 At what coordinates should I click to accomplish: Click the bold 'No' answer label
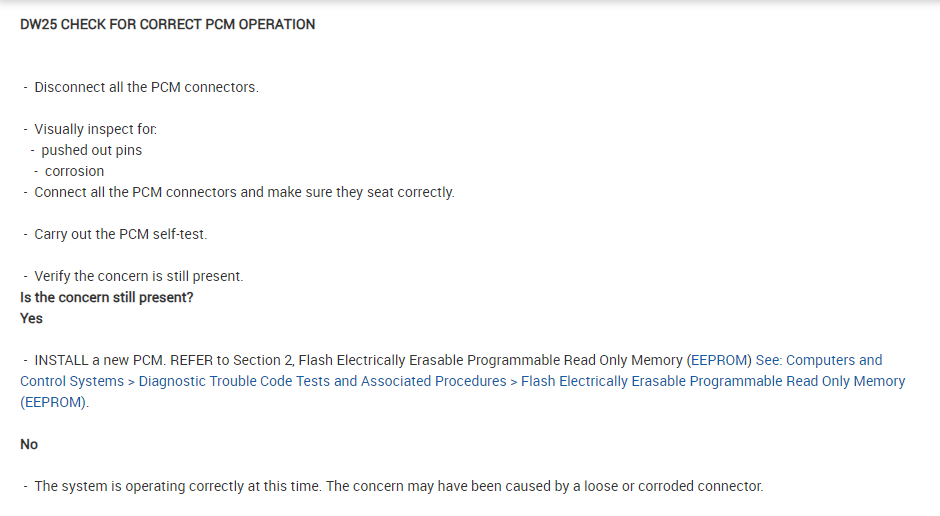[29, 444]
